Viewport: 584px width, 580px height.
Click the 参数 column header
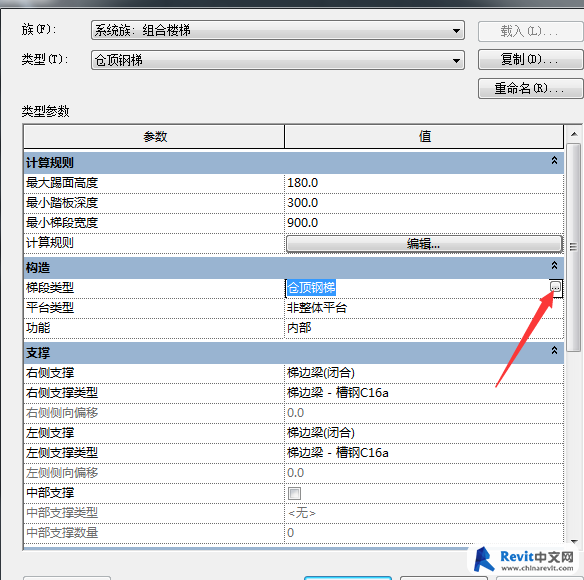click(154, 137)
